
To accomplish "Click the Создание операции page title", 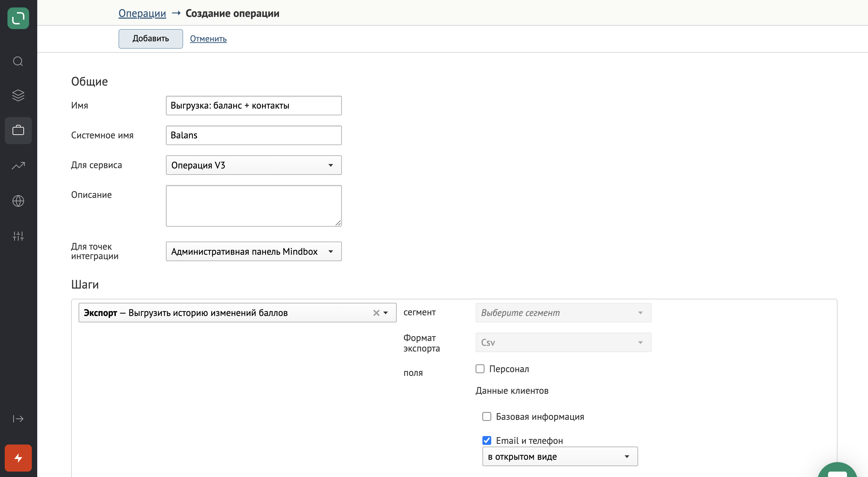I will (233, 13).
